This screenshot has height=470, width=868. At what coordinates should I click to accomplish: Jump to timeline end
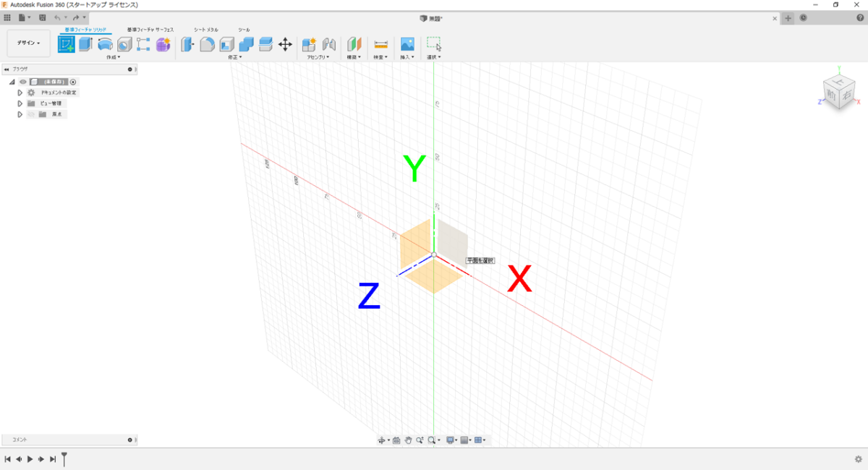[x=52, y=458]
